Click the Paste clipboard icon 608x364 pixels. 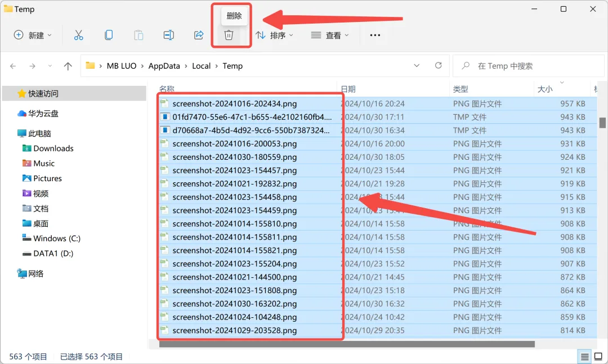pyautogui.click(x=138, y=35)
